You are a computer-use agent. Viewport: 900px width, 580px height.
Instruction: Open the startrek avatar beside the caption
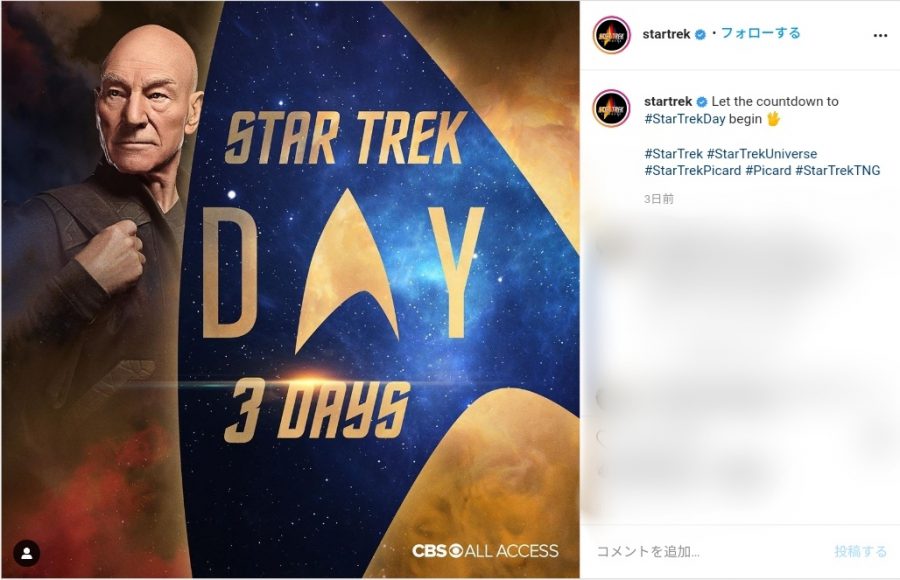[x=611, y=108]
